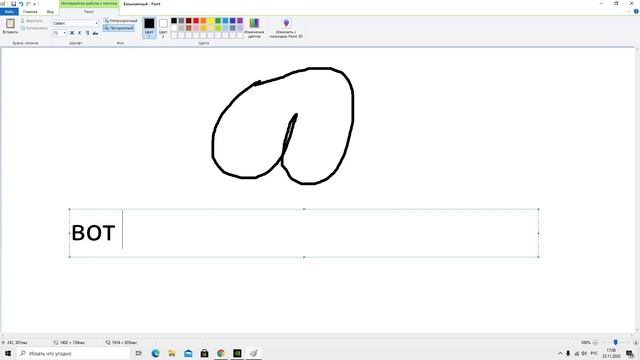This screenshot has width=640, height=360.
Task: Pick the dark blue palette swatch
Action: [233, 20]
